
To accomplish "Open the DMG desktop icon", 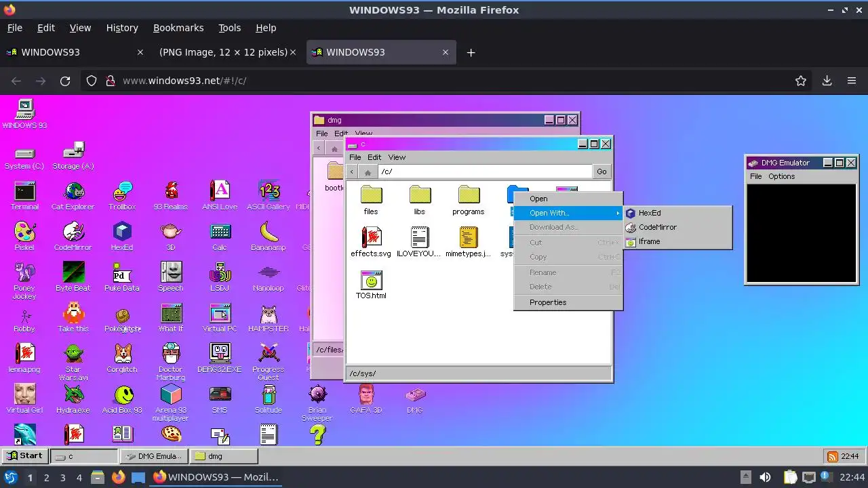I will click(x=415, y=399).
